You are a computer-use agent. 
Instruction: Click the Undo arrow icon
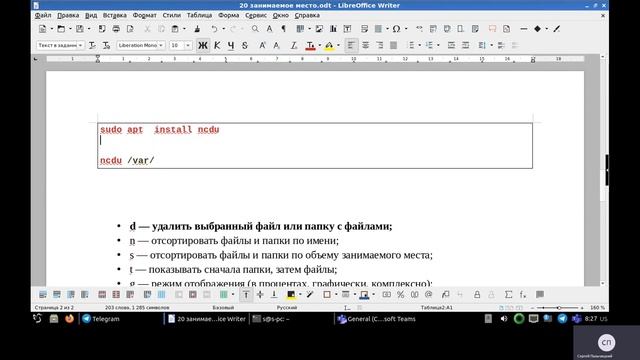[214, 29]
